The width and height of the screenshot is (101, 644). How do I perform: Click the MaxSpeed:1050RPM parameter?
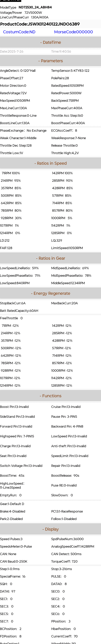pyautogui.click(x=15, y=101)
